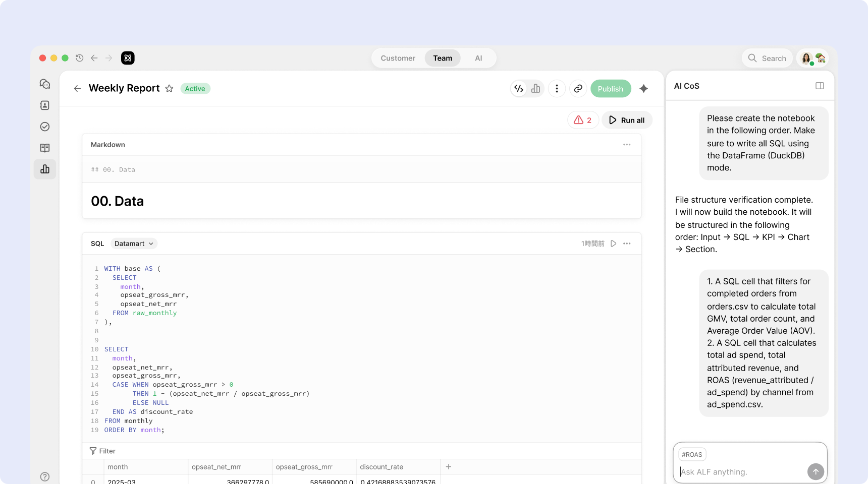Viewport: 868px width, 484px height.
Task: Open the SQL cell options menu
Action: [x=627, y=244]
